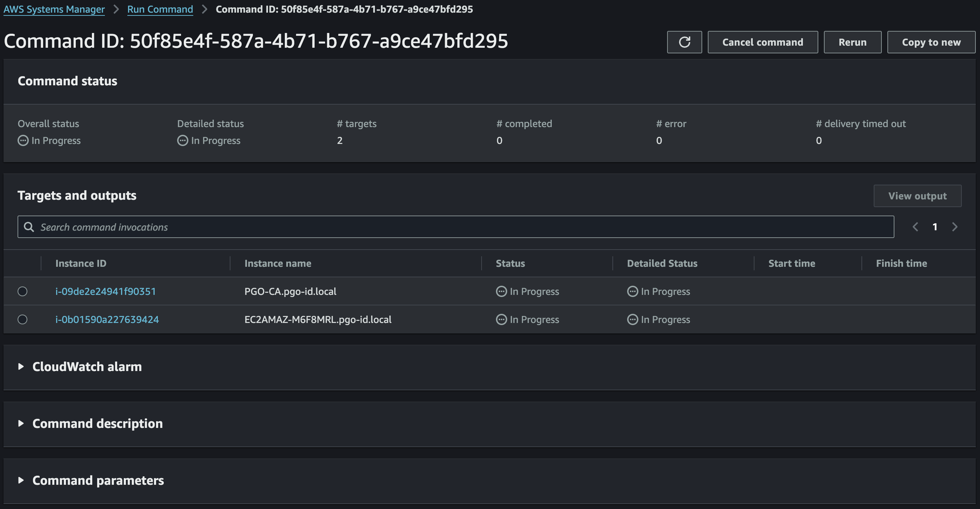Click the magnifier icon in the search box
This screenshot has width=980, height=509.
[29, 226]
